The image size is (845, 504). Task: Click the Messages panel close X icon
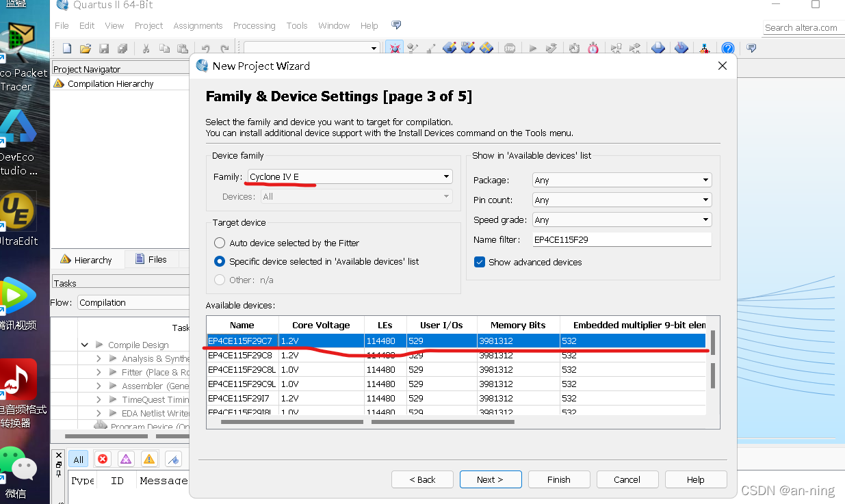tap(59, 455)
